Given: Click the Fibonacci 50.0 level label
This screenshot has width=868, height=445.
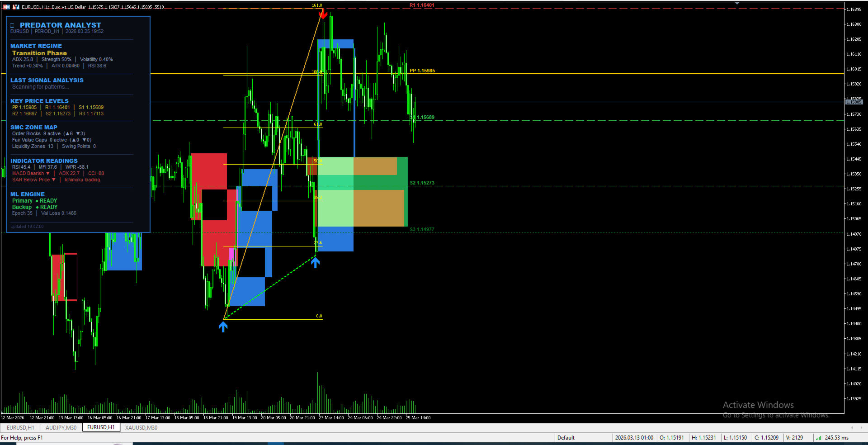Looking at the screenshot, I should [318, 161].
